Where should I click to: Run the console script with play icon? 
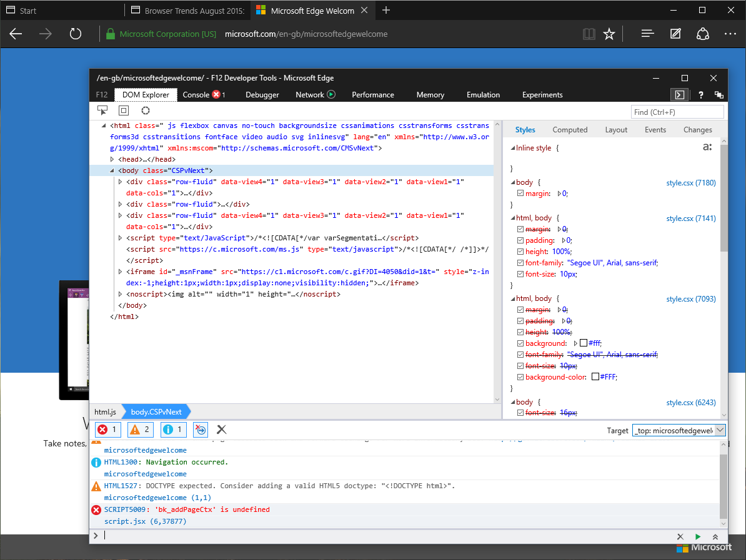pos(697,536)
